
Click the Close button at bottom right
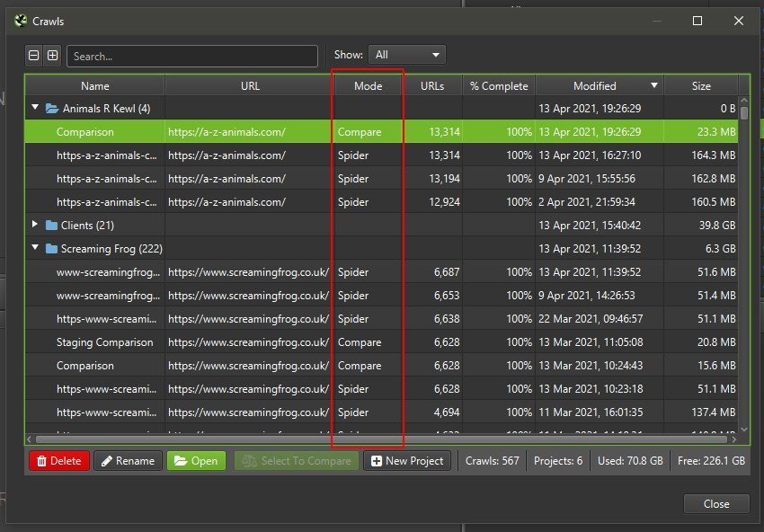(x=715, y=504)
